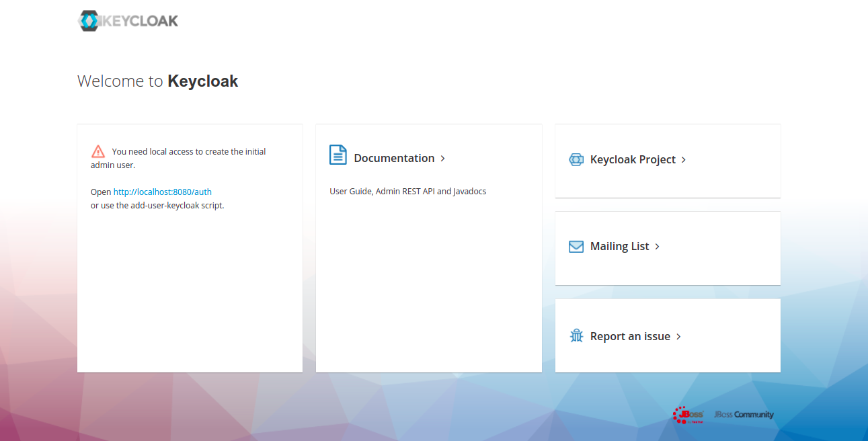
Task: Click 'User Guide, Admin REST API and Javadocs' text
Action: [x=408, y=192]
